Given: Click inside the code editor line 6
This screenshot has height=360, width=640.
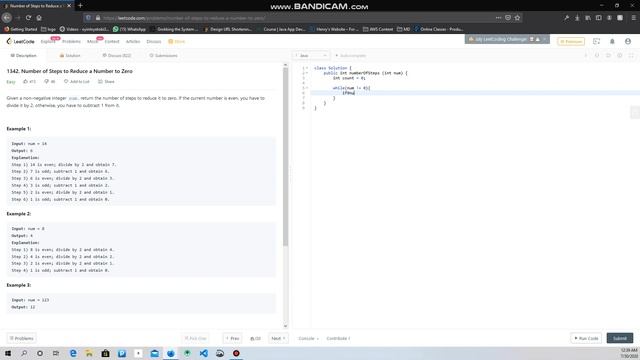Looking at the screenshot, I should tap(476, 93).
